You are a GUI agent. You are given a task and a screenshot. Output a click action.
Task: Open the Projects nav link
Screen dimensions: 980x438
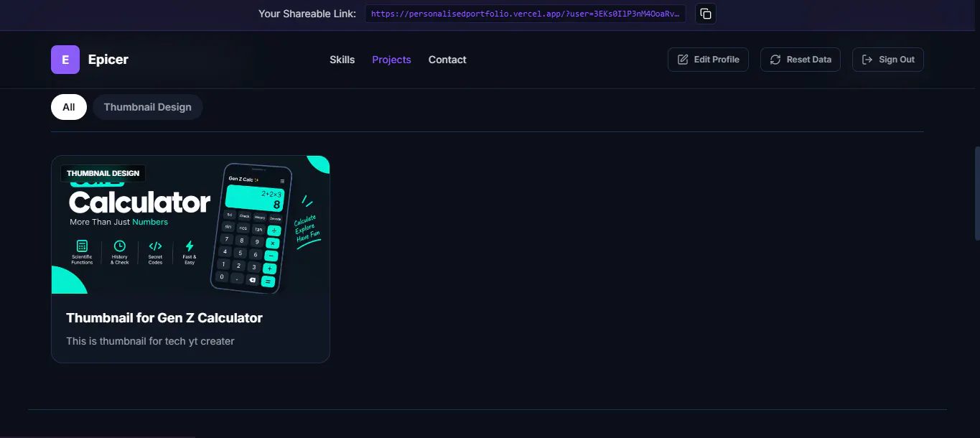pos(391,60)
